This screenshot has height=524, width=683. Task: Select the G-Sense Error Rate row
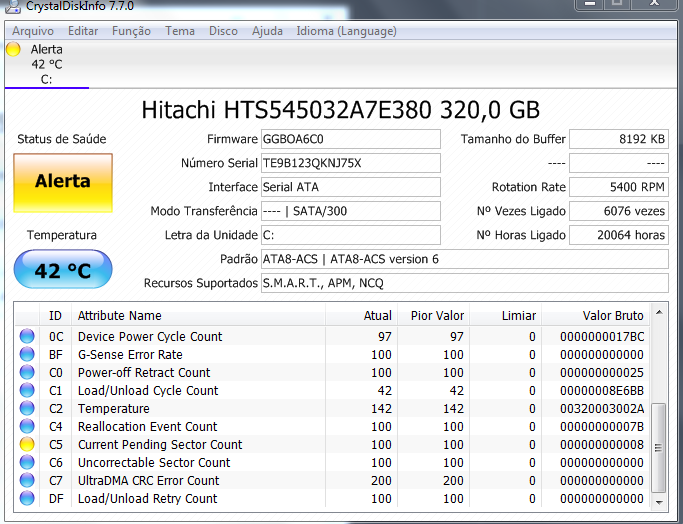(x=332, y=354)
